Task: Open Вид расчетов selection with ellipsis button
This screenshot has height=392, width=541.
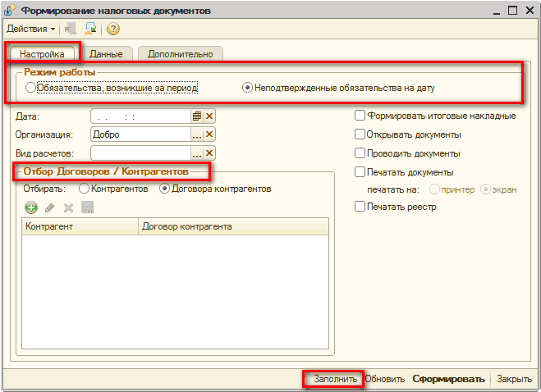Action: click(x=197, y=153)
